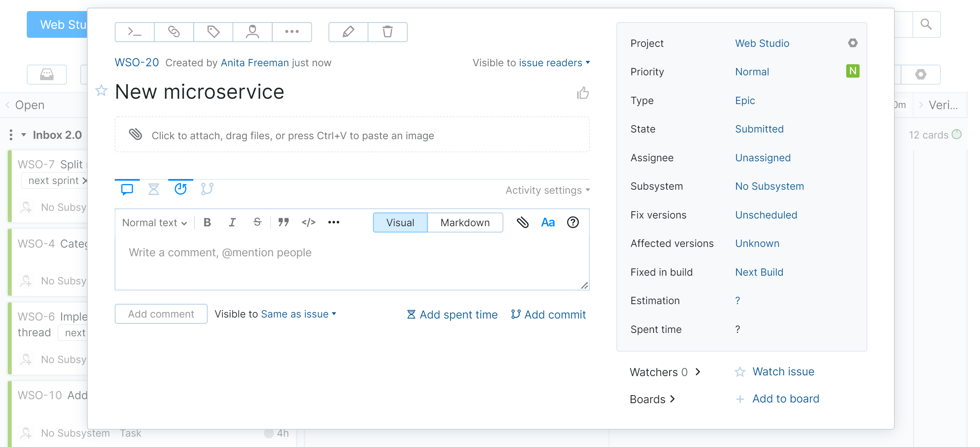
Task: Switch editor to Markdown mode
Action: click(x=465, y=222)
